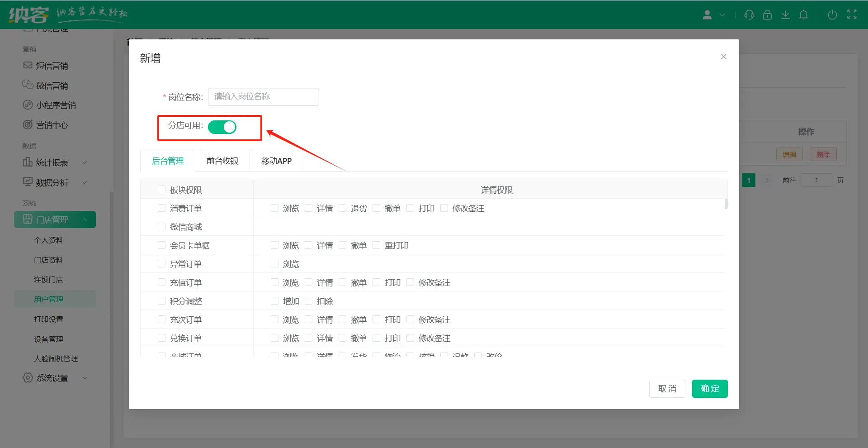This screenshot has width=868, height=448.
Task: Turn off the 分店可用 switch
Action: click(222, 127)
